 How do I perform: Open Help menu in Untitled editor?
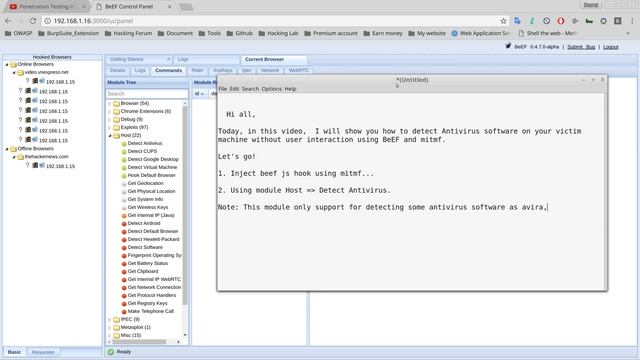click(290, 89)
